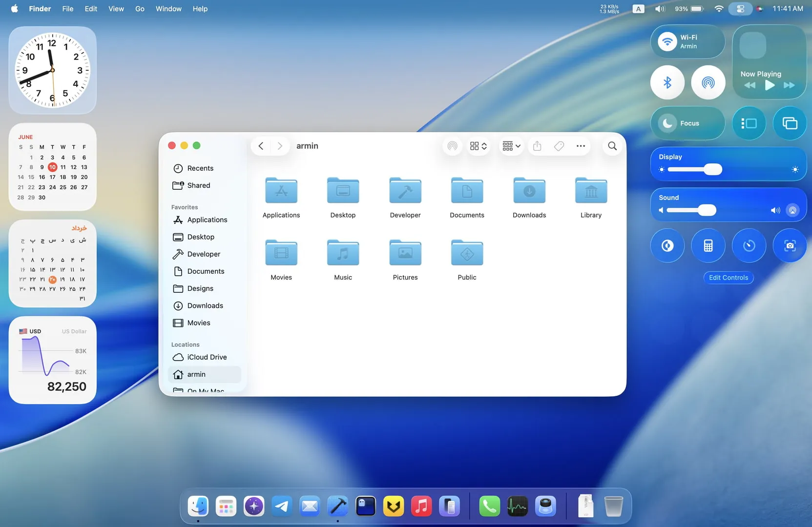The image size is (812, 527).
Task: Click the Timer control in Control Center
Action: click(749, 245)
